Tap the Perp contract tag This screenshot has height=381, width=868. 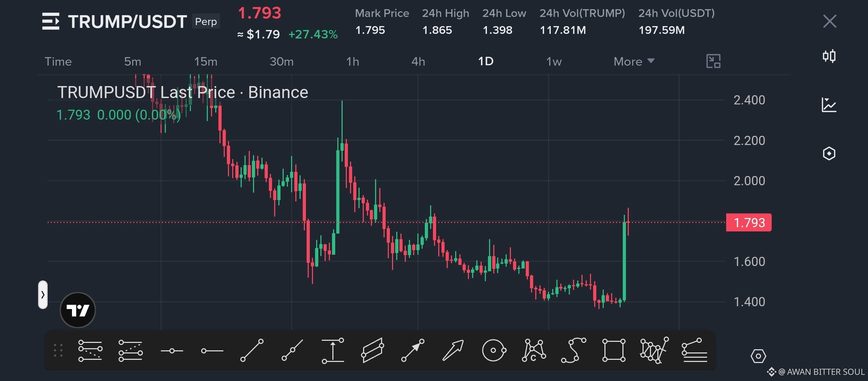206,22
